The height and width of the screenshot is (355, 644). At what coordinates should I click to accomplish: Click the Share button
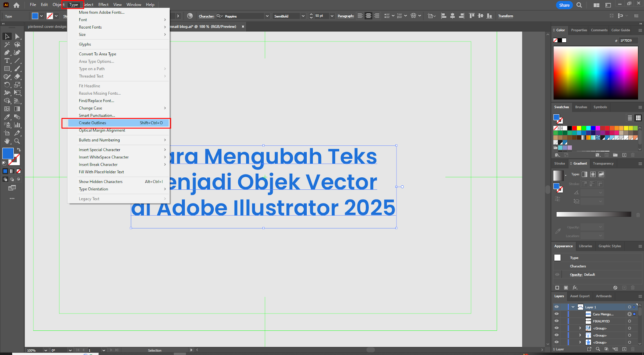(564, 5)
